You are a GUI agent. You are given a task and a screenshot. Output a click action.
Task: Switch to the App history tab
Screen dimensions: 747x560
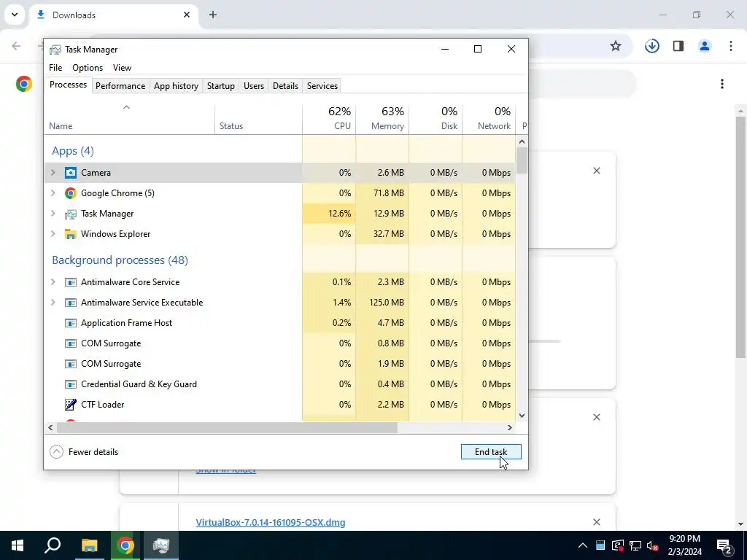pos(176,86)
